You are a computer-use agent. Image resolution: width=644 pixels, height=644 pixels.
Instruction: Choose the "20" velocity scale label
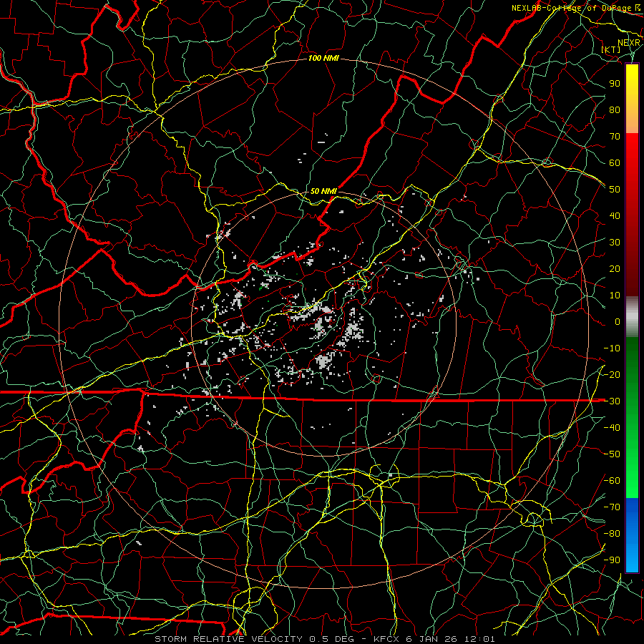(615, 268)
